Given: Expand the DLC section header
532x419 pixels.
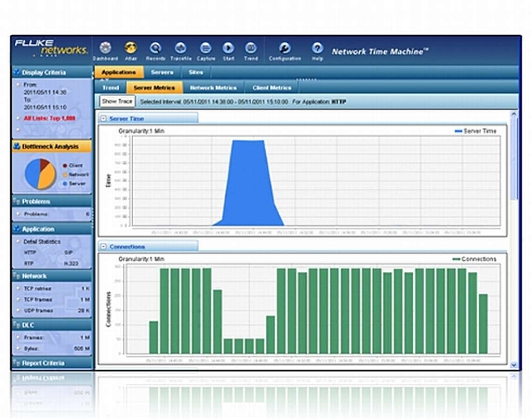Looking at the screenshot, I should click(x=52, y=325).
